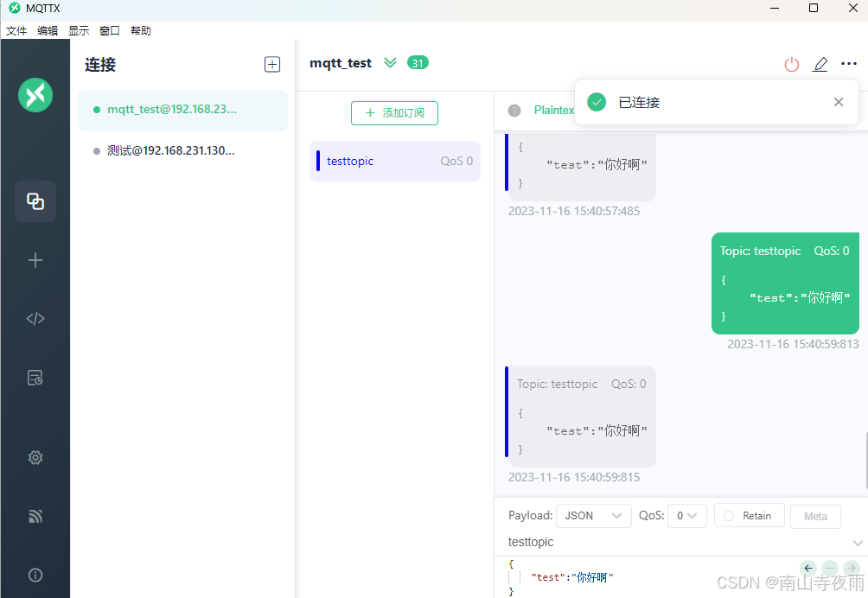Image resolution: width=868 pixels, height=598 pixels.
Task: Click the next message right arrow
Action: 852,568
